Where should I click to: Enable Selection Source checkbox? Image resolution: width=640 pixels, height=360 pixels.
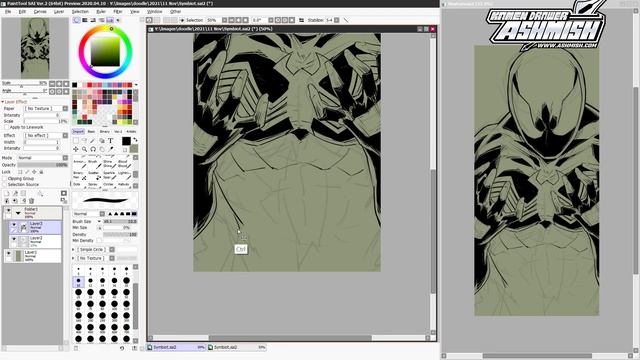click(x=5, y=184)
